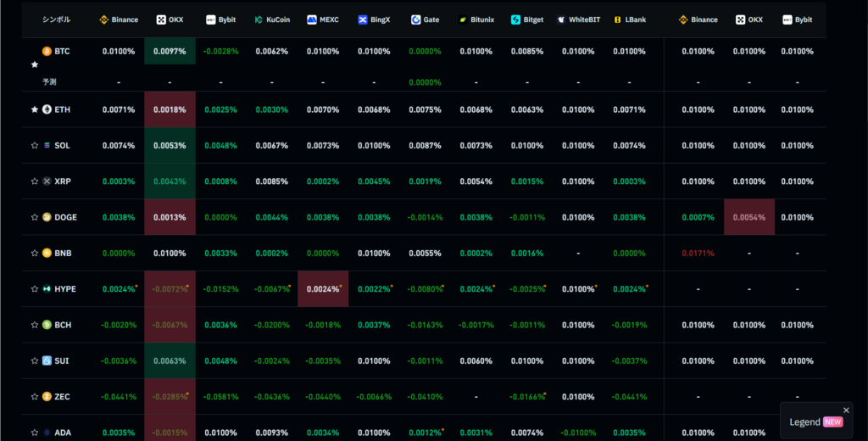Click the Solana coin icon
The height and width of the screenshot is (441, 868).
[47, 146]
